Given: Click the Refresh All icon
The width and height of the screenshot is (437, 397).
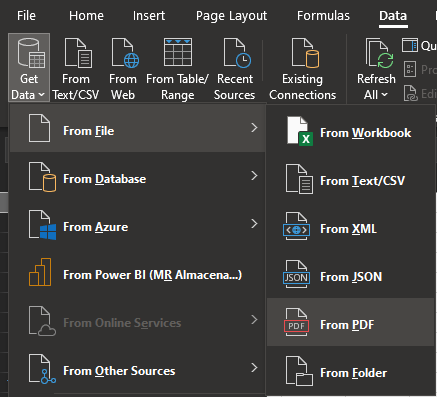Looking at the screenshot, I should click(379, 53).
